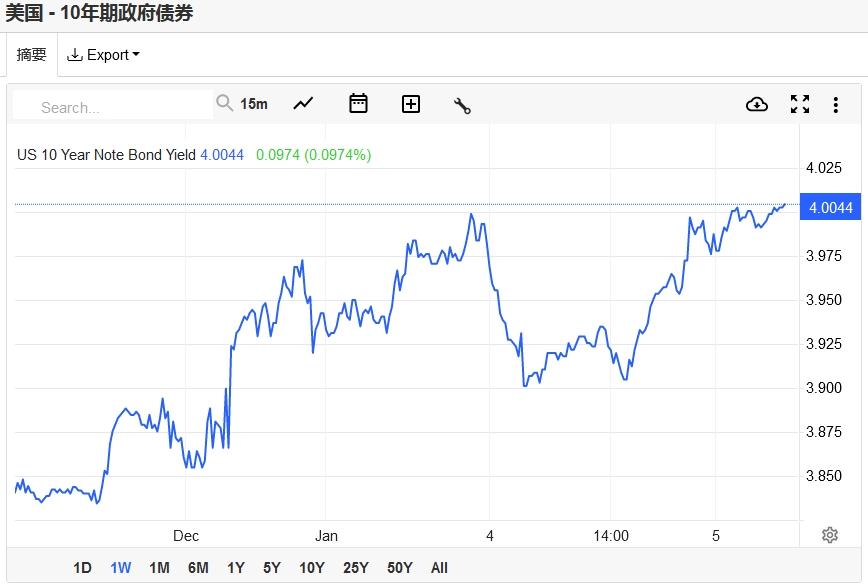The height and width of the screenshot is (588, 868).
Task: Switch range to 1M
Action: pos(159,568)
